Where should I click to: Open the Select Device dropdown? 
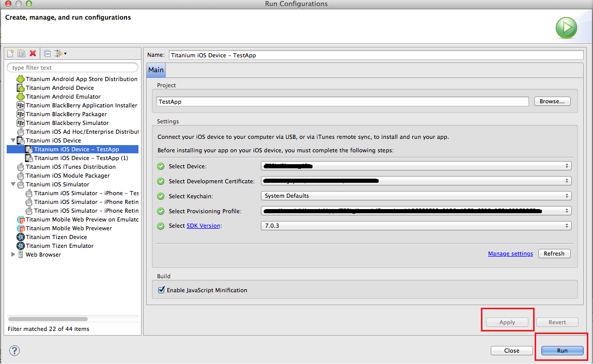tap(416, 166)
